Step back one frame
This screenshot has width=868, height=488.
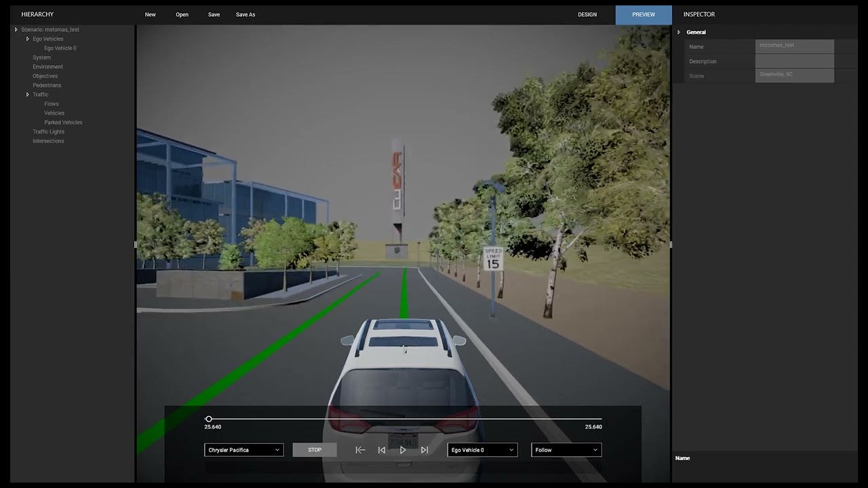[x=382, y=450]
